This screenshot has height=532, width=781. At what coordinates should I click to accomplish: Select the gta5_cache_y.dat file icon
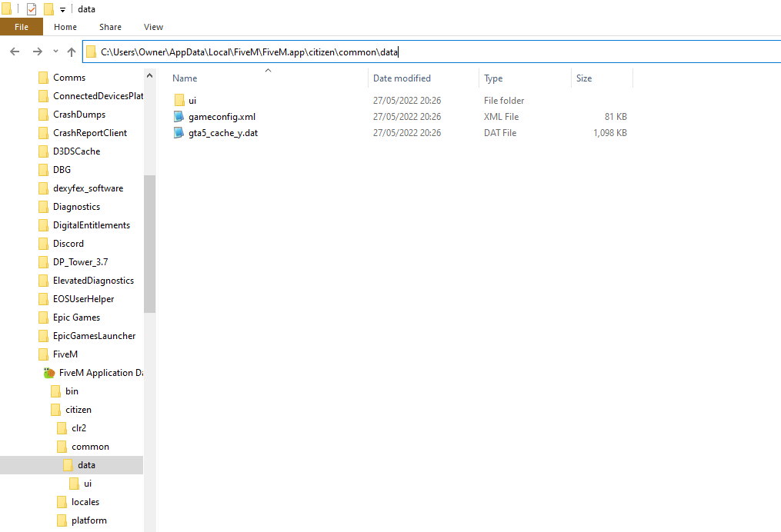(x=179, y=133)
